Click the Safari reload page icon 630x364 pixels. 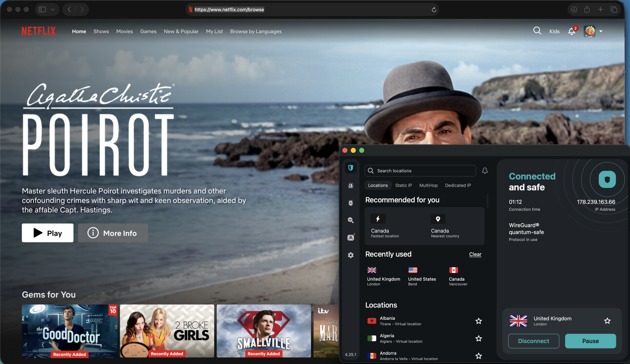point(434,10)
